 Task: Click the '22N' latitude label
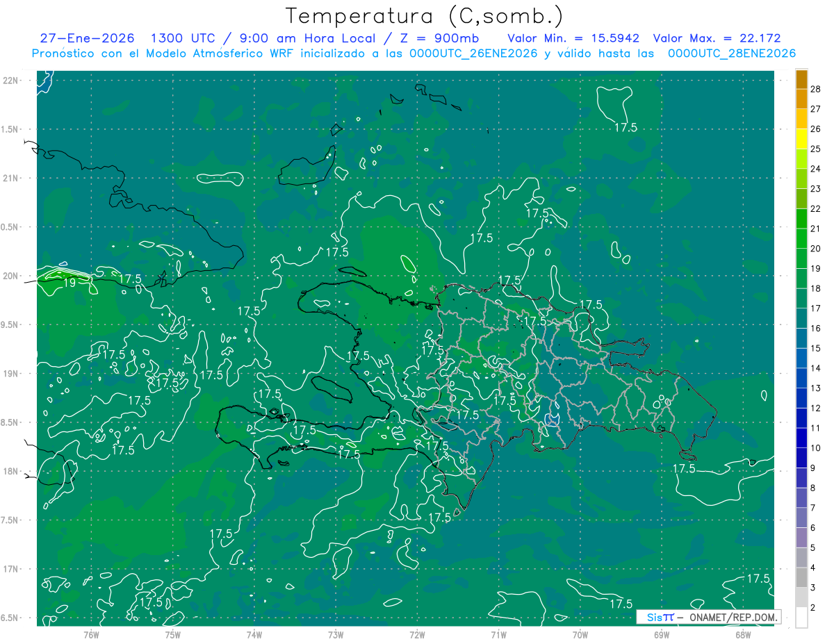coord(12,81)
